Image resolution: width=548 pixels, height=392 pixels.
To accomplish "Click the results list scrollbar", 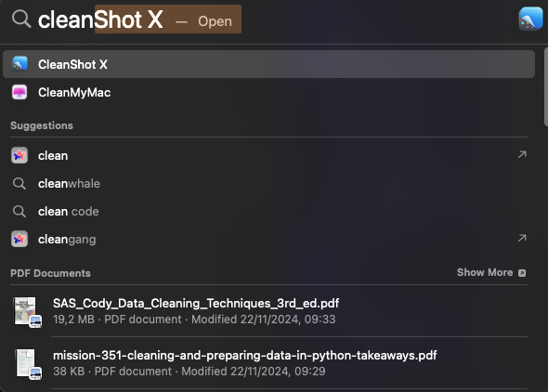I will point(545,86).
